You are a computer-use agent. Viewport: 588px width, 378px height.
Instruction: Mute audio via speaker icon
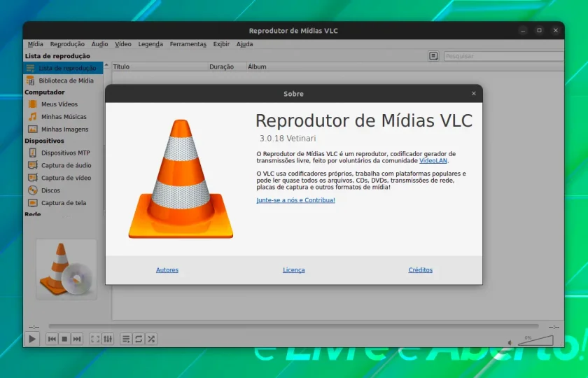pos(510,342)
